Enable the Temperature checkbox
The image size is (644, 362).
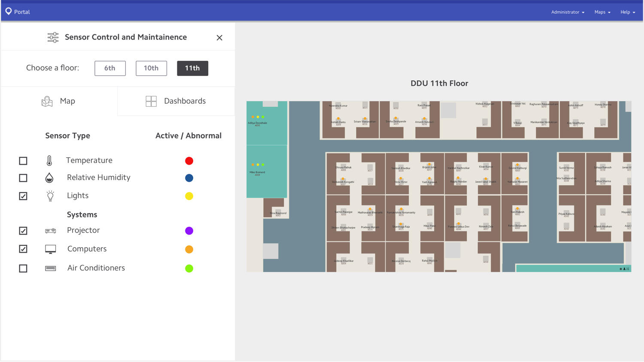tap(23, 161)
